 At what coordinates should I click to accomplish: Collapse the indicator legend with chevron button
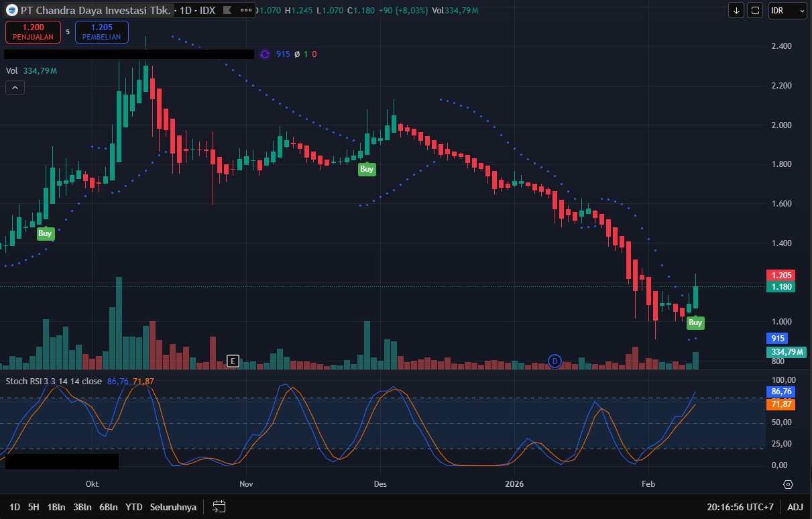(14, 87)
